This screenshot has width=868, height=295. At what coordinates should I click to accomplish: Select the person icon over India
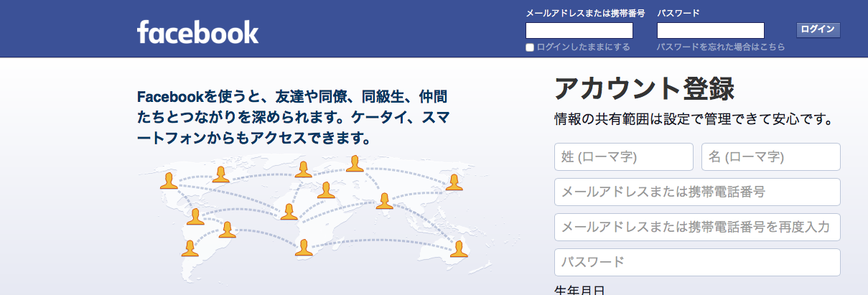pyautogui.click(x=385, y=201)
